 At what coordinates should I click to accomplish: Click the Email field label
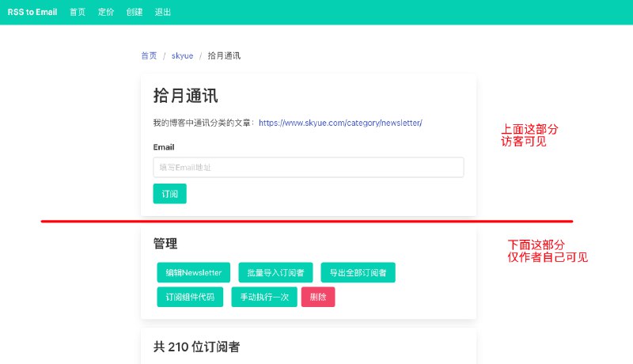coord(164,147)
